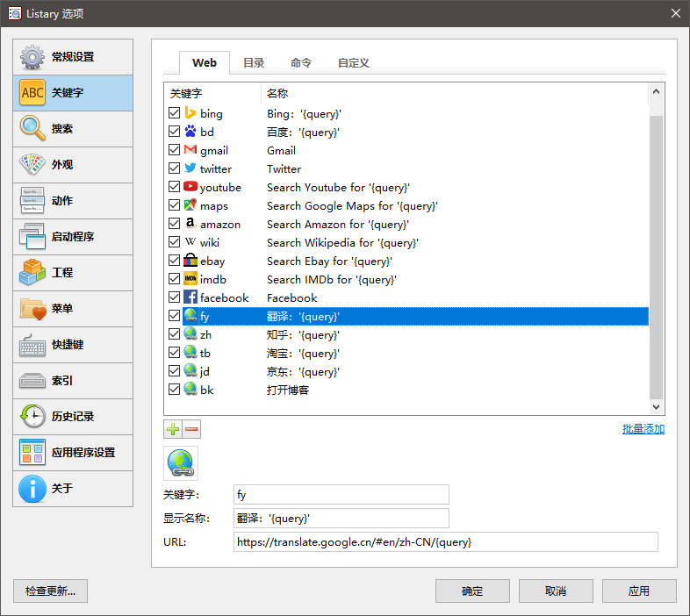
Task: Click the 批量添加 link
Action: [643, 429]
